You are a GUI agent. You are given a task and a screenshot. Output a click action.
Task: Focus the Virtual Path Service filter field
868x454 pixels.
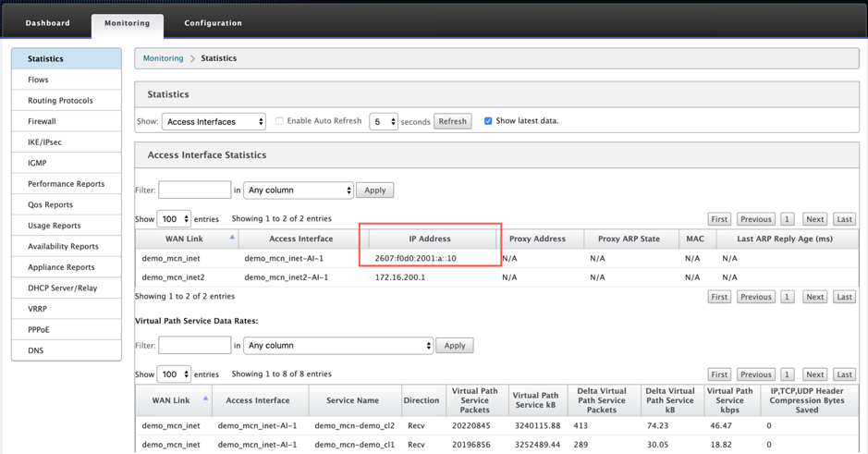[195, 345]
